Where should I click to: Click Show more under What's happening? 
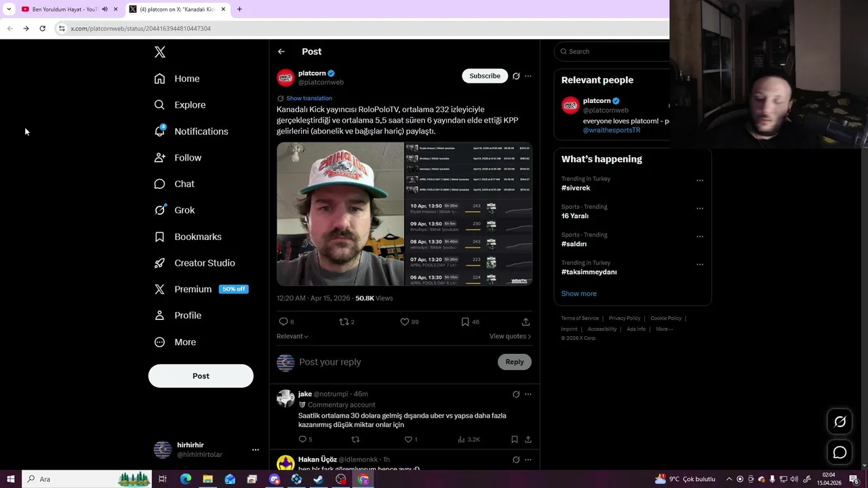pyautogui.click(x=579, y=293)
